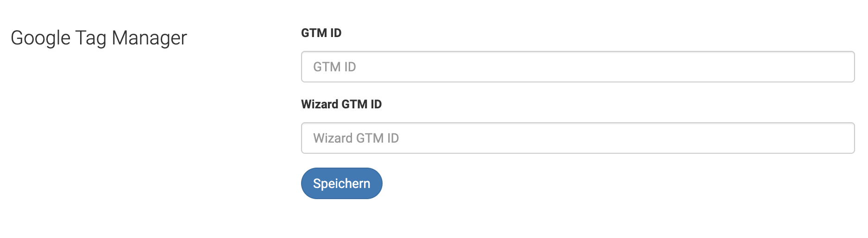
Task: Click the blue rounded save button
Action: (x=341, y=183)
